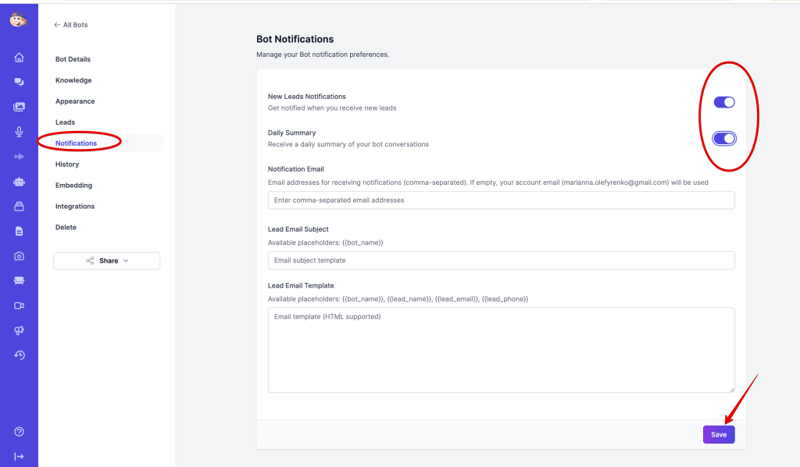Image resolution: width=800 pixels, height=467 pixels.
Task: Open the chat conversations icon
Action: (x=19, y=82)
